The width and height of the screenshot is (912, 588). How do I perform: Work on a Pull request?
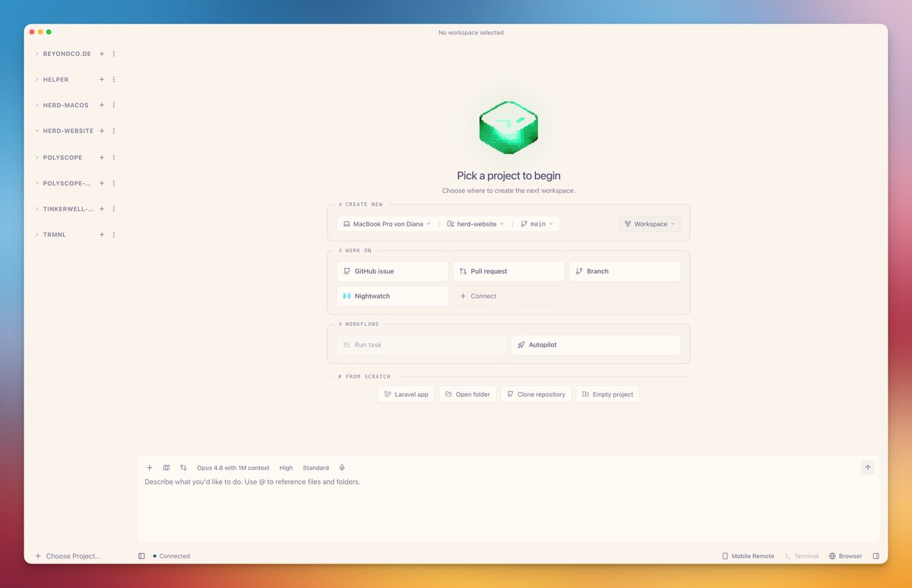pos(509,271)
